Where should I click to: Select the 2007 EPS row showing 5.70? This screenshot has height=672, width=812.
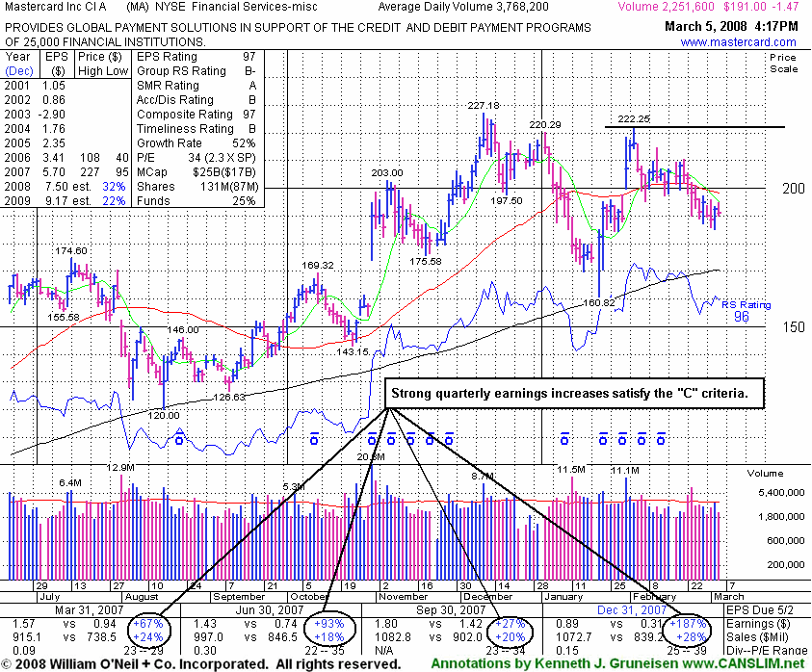(66, 172)
